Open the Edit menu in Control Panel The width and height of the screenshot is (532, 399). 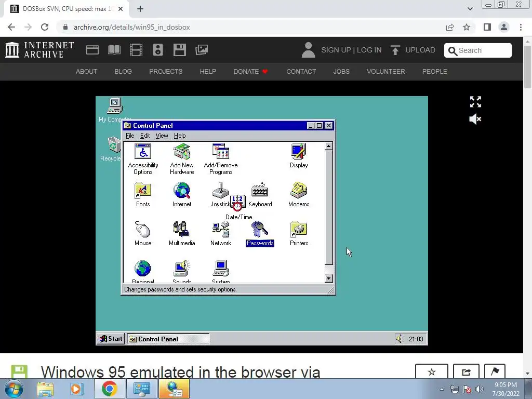145,136
